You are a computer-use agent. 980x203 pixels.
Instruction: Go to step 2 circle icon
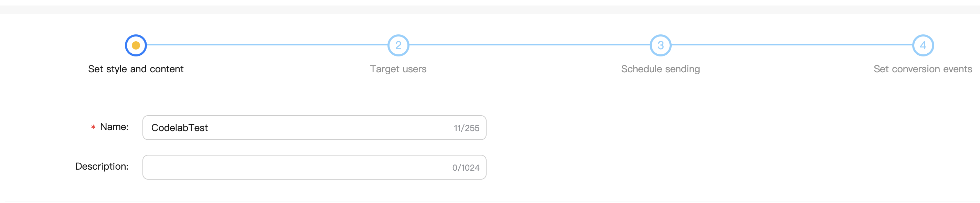[x=398, y=45]
